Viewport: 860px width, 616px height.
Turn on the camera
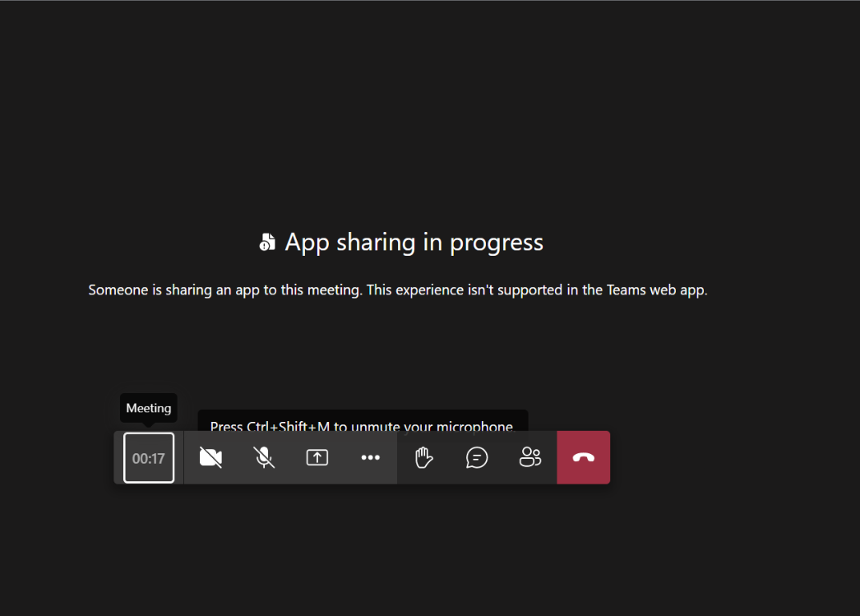[x=210, y=457]
